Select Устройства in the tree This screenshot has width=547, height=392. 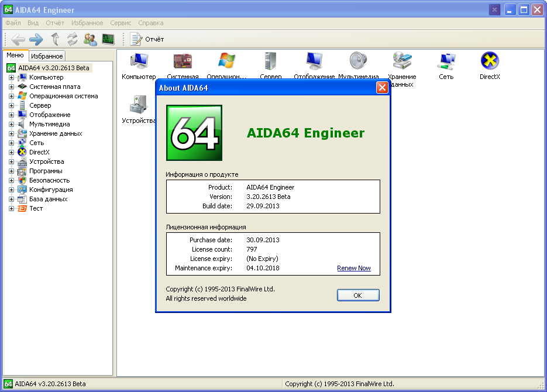47,161
